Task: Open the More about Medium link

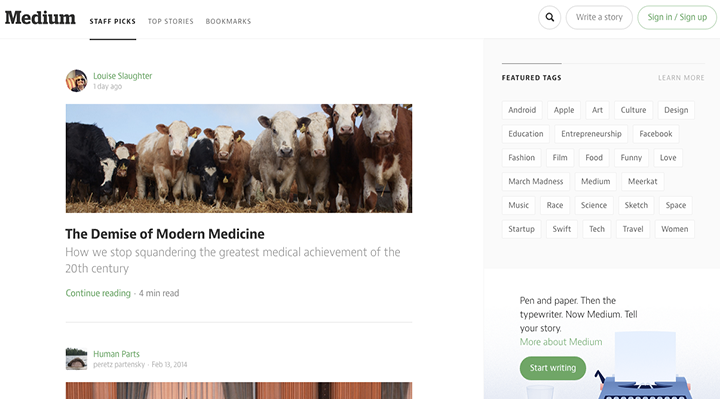Action: [x=561, y=342]
